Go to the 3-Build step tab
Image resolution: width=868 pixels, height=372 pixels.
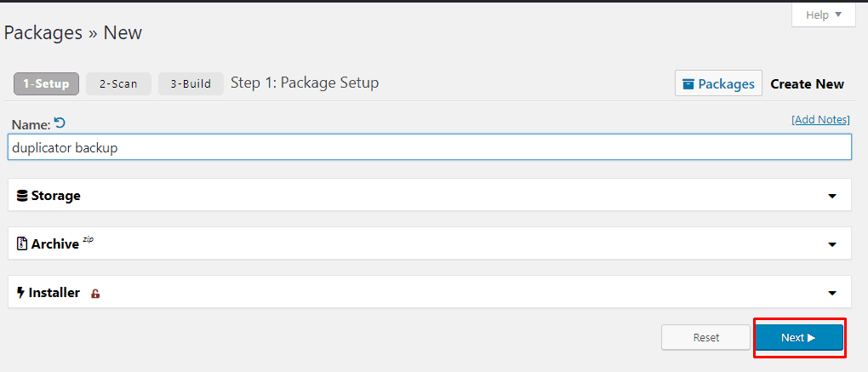coord(191,84)
